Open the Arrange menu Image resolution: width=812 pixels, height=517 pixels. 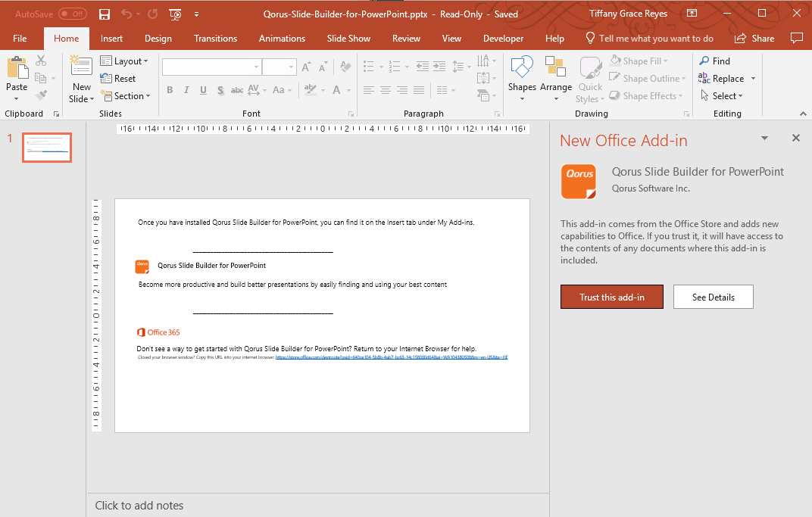[556, 79]
